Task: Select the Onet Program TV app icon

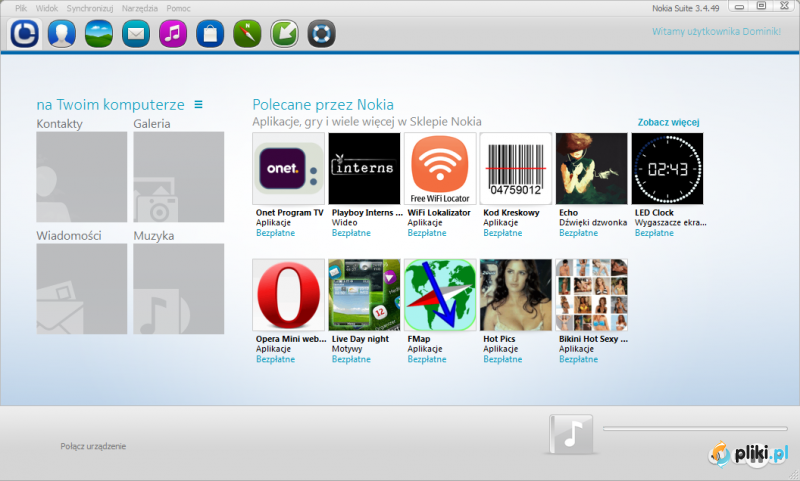Action: [288, 168]
